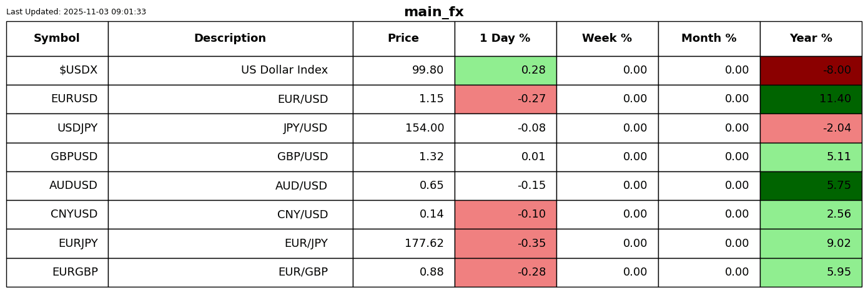Select the 154.00 USDJPY price cell
Viewport: 868px width, 293px height.
click(425, 128)
